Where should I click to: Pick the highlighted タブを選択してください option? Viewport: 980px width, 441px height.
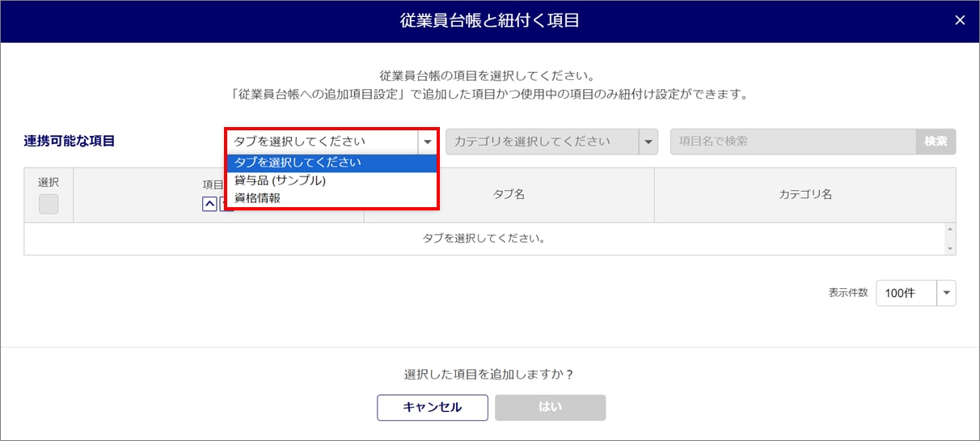pos(298,163)
